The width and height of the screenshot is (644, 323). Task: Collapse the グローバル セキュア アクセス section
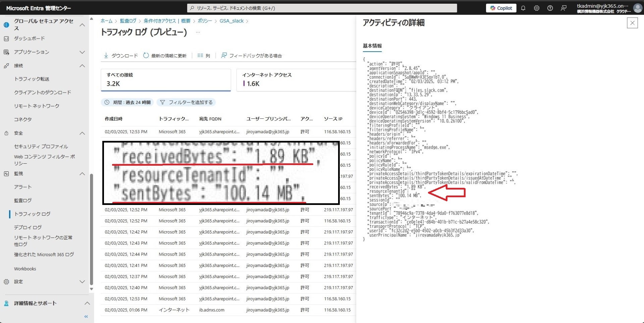(x=82, y=25)
